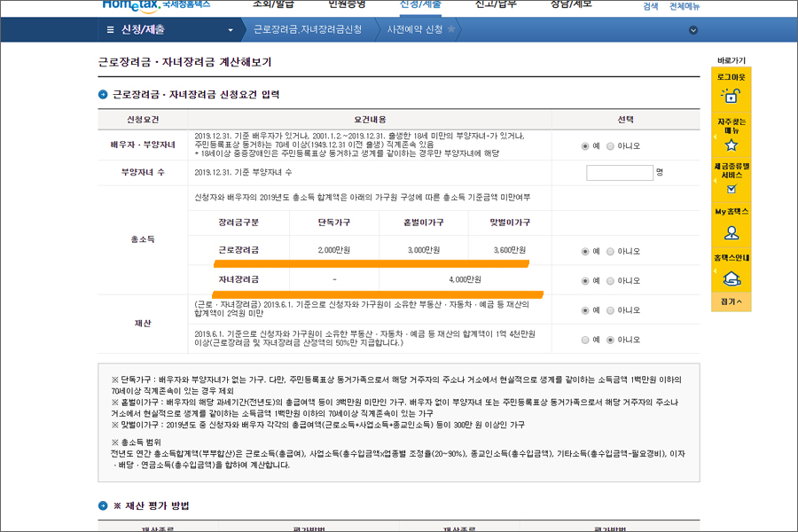Click blue arrow bullet beside 재산 평가 방법
Screen dimensions: 798x532
[103, 505]
